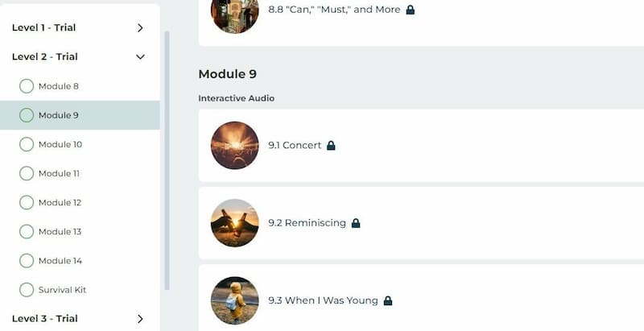Click the lock icon beside 9.1 Concert

pos(331,146)
